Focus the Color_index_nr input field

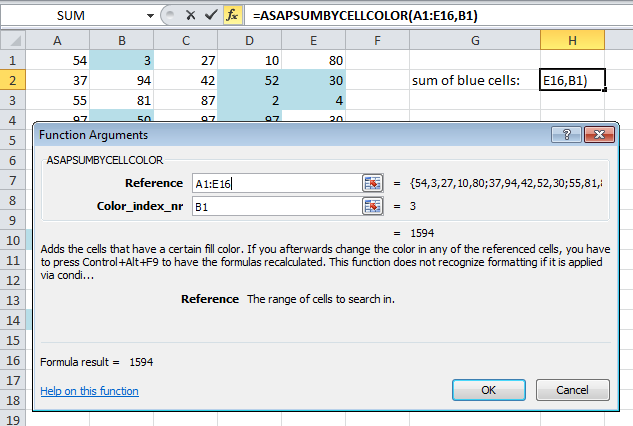click(277, 206)
